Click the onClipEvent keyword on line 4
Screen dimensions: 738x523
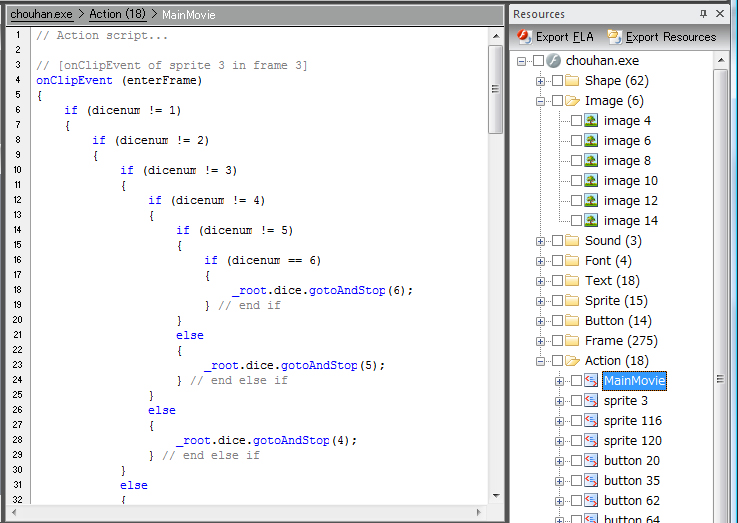(x=74, y=80)
